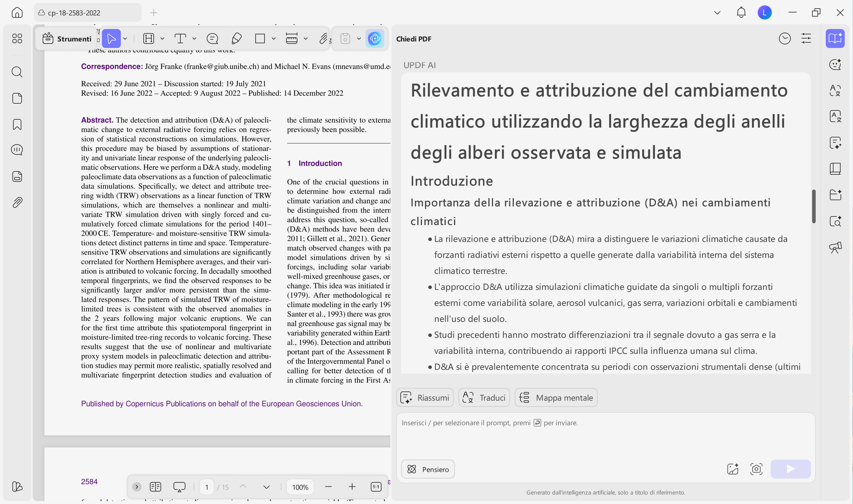Expand the measure tool dropdown arrow
The width and height of the screenshot is (853, 504).
[306, 39]
